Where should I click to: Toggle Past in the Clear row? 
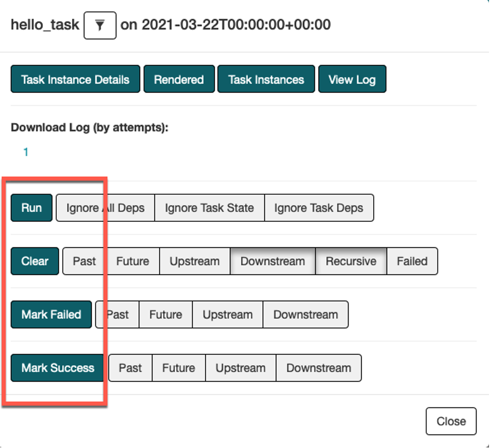[84, 261]
